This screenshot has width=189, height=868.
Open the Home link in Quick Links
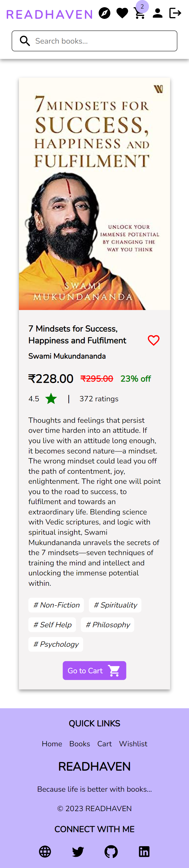52,744
